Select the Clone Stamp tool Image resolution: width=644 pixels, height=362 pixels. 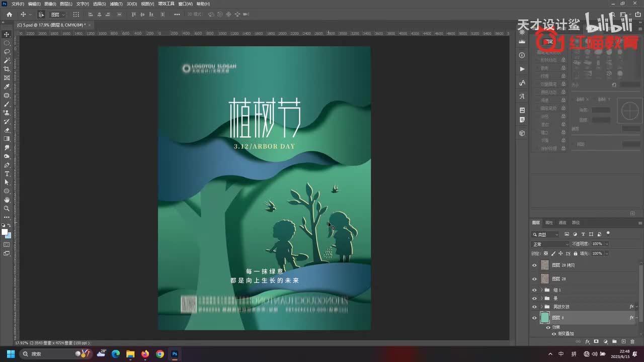click(x=7, y=113)
